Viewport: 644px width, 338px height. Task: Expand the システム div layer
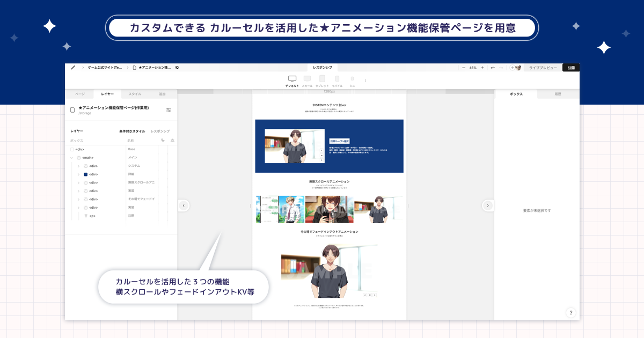[78, 165]
